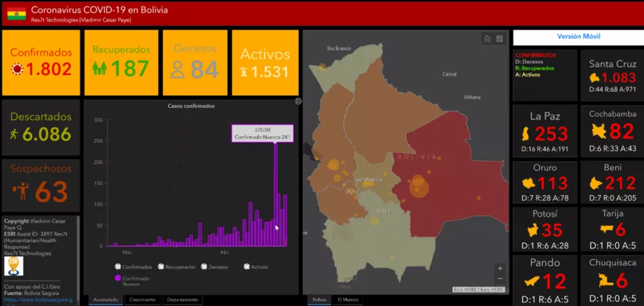The image size is (644, 306).
Task: Click the Santa Cruz 1.083 count
Action: tap(619, 78)
